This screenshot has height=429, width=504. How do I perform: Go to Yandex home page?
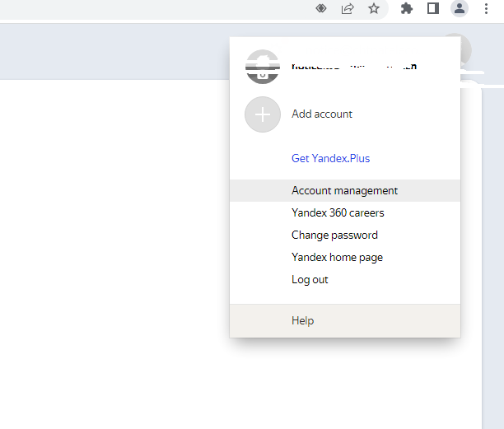point(345,257)
